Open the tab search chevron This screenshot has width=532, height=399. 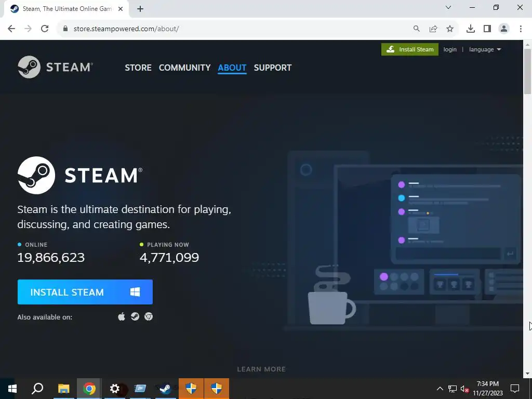448,7
